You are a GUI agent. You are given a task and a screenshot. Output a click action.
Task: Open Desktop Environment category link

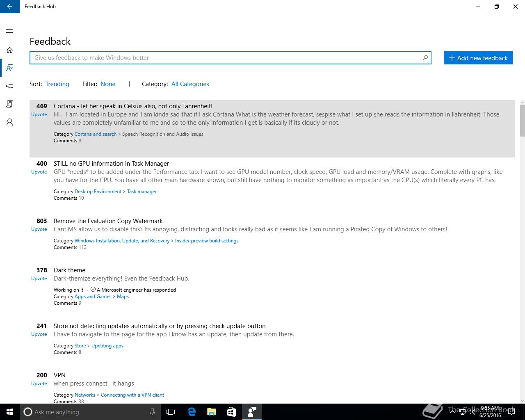click(98, 192)
